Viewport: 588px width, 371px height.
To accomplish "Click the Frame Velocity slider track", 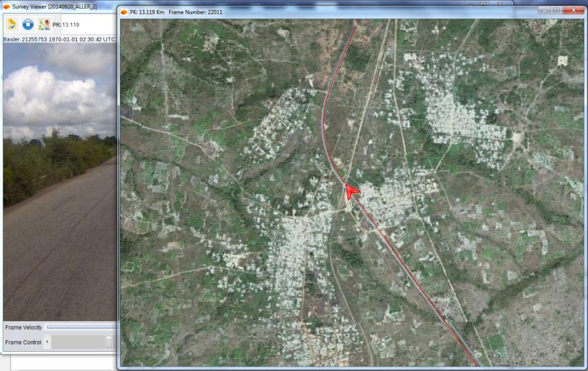I will coord(81,327).
